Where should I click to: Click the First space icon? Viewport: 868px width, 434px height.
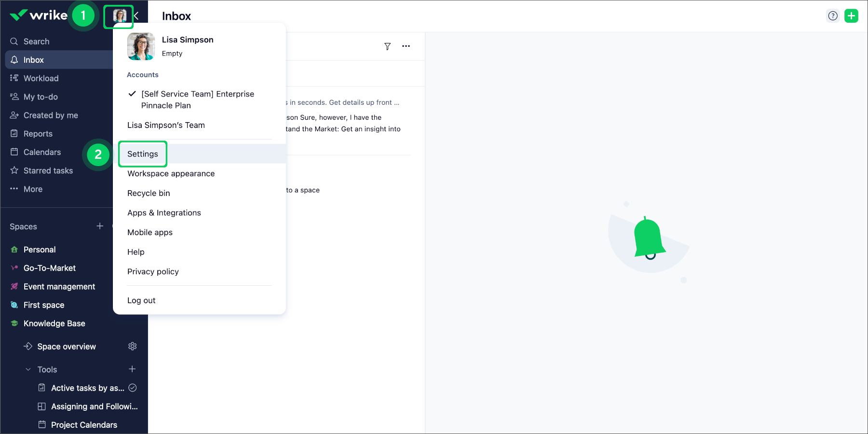[14, 305]
